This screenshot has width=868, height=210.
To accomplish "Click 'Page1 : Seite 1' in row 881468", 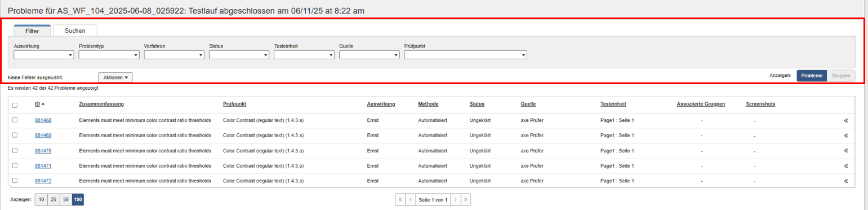I will (617, 120).
